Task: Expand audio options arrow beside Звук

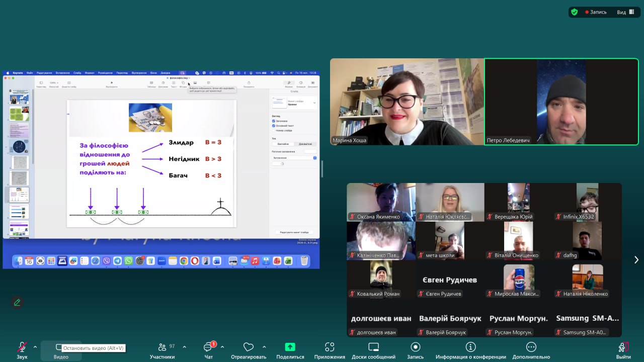Action: click(35, 347)
